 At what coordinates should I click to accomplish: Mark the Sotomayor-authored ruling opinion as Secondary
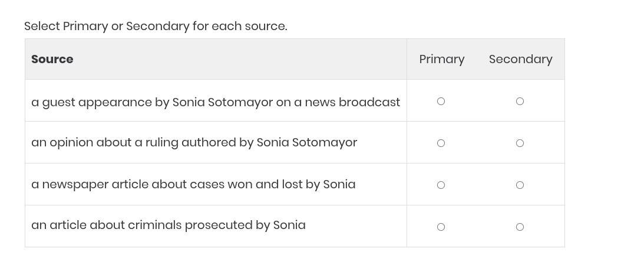coord(520,143)
